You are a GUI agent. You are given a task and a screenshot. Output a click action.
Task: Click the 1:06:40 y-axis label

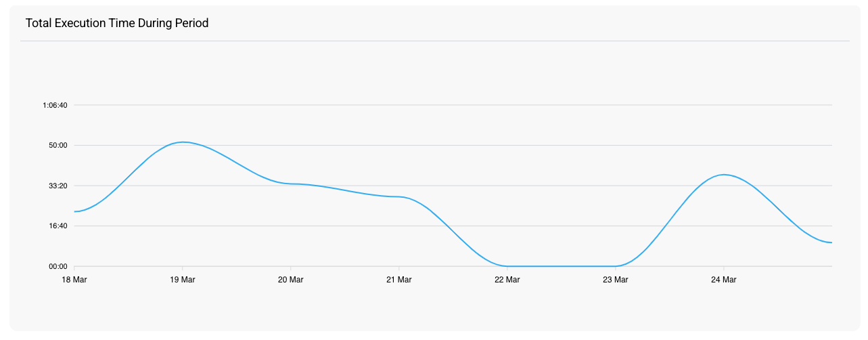tap(54, 105)
